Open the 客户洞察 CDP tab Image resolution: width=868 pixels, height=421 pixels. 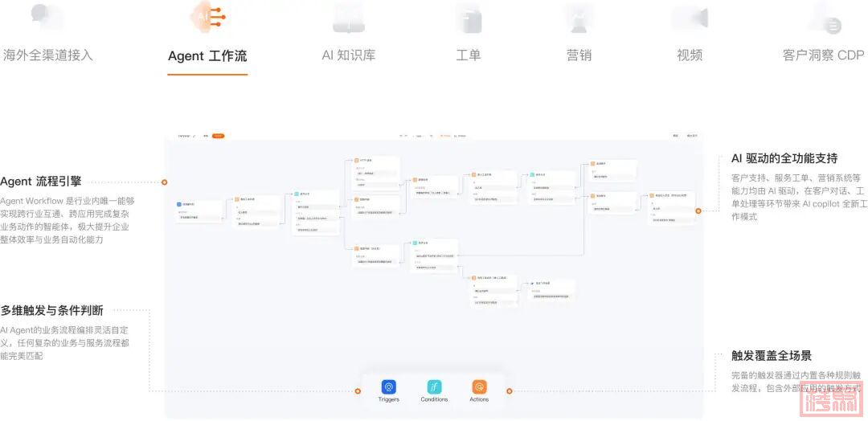click(823, 55)
